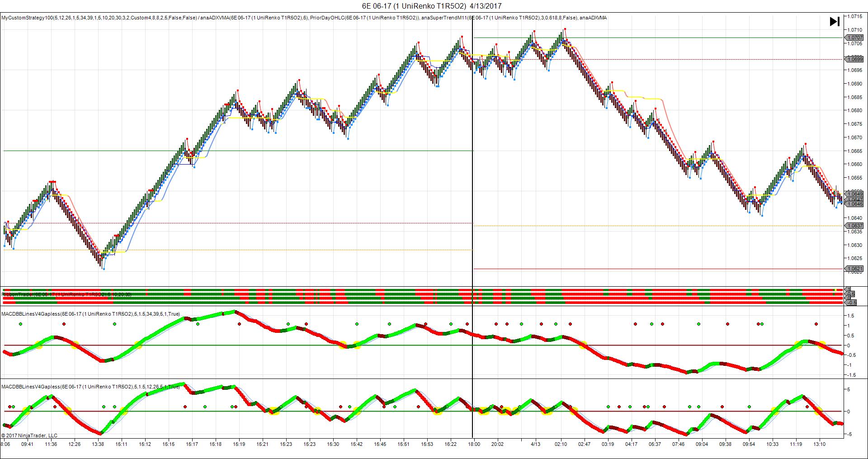Click the 15:11 time axis label
Screen dimensions: 868x459
(122, 444)
